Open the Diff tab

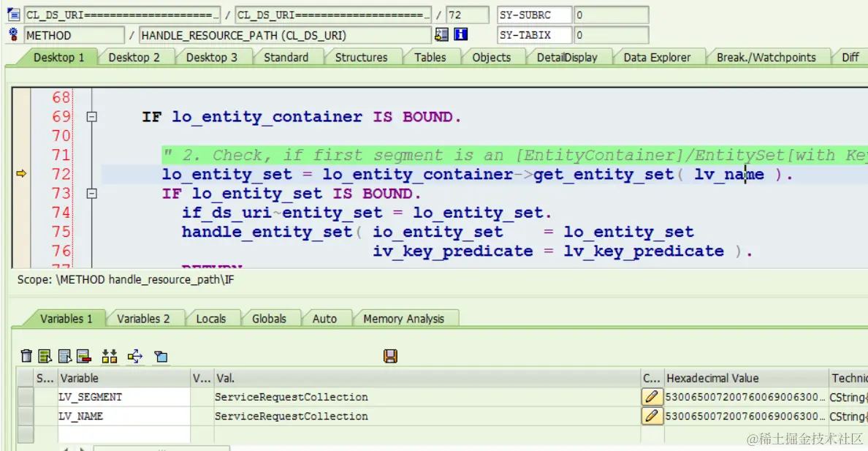tap(850, 58)
